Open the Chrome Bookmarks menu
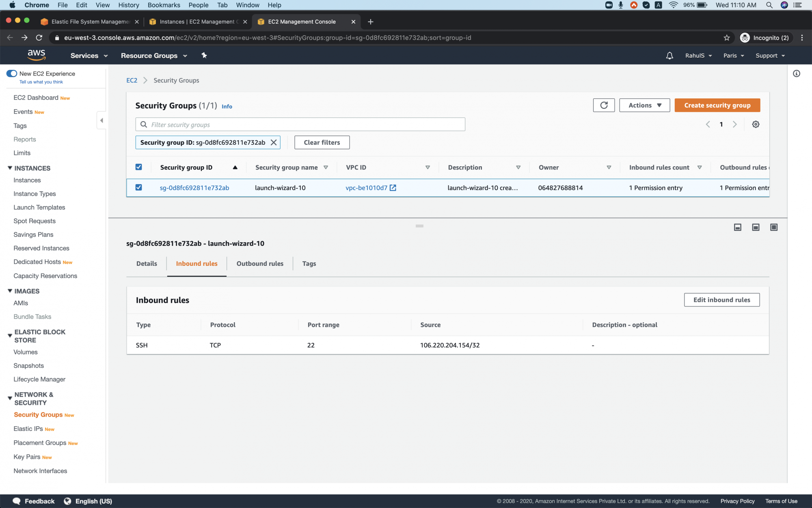Viewport: 812px width, 508px height. [x=164, y=5]
